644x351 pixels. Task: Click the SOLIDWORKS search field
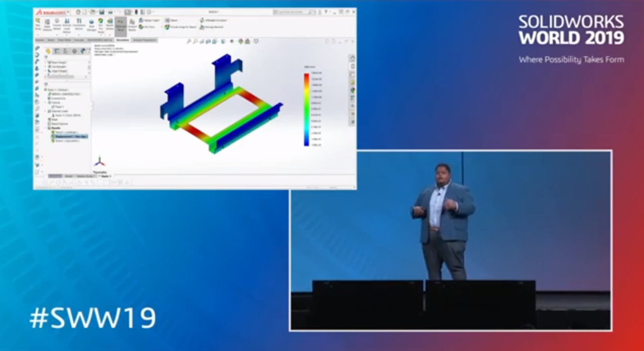[294, 12]
